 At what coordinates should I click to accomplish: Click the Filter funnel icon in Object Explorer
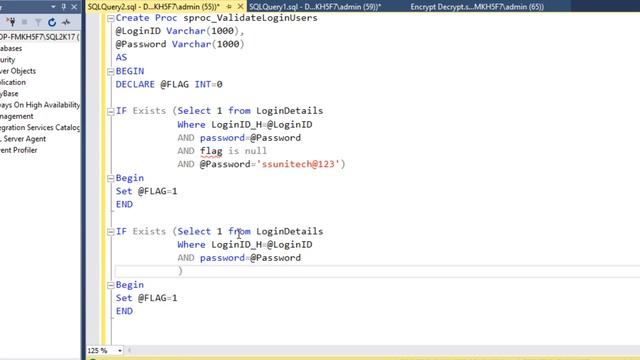tap(38, 22)
